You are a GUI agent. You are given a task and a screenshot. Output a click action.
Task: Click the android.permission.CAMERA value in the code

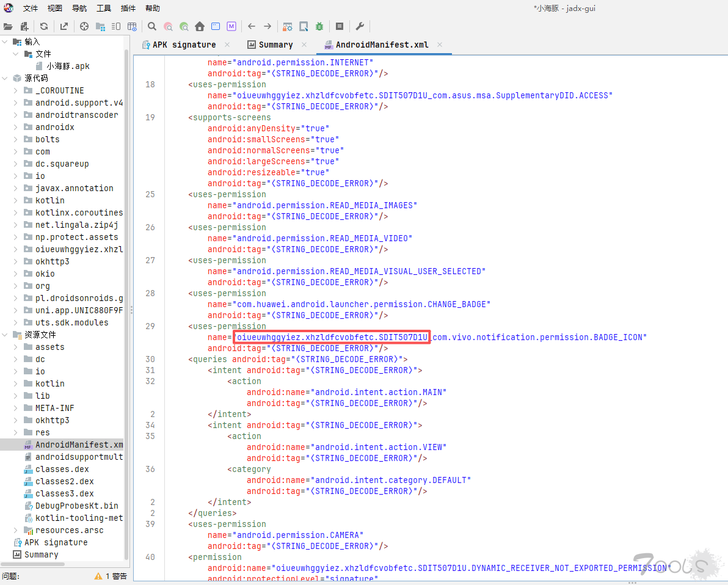[298, 536]
